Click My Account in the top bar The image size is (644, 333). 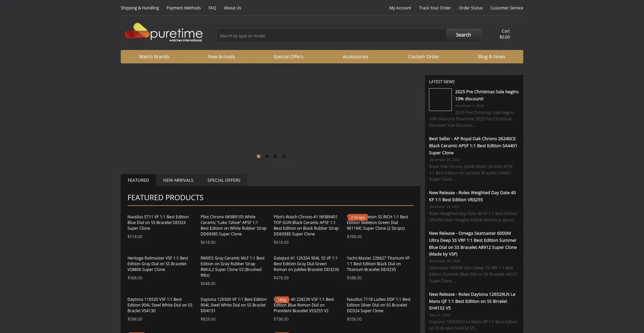400,8
